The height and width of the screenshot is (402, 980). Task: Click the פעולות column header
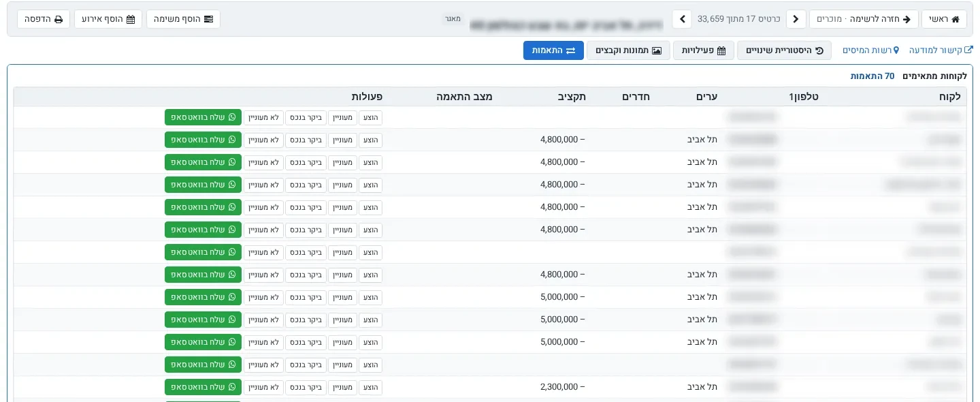tap(367, 97)
